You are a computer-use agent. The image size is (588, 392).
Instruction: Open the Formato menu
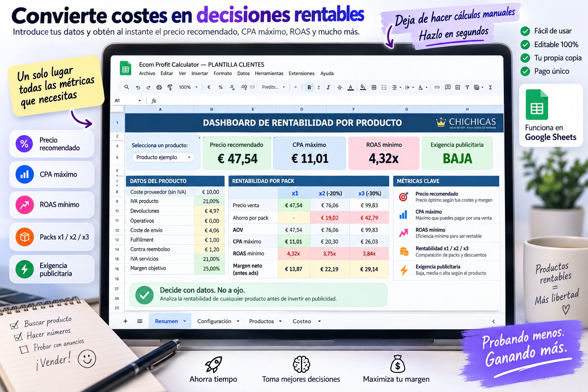click(x=223, y=73)
